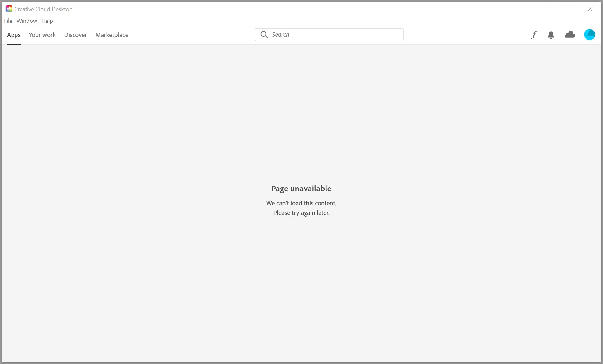Viewport: 603px width, 364px height.
Task: Open the notifications bell
Action: [551, 35]
